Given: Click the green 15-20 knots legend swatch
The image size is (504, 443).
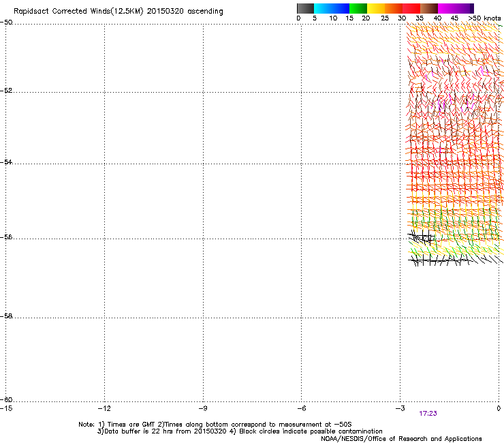Looking at the screenshot, I should coord(358,8).
